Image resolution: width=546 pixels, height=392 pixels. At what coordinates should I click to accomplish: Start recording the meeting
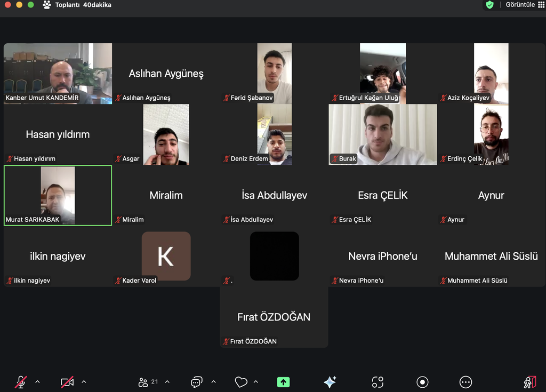coord(422,382)
